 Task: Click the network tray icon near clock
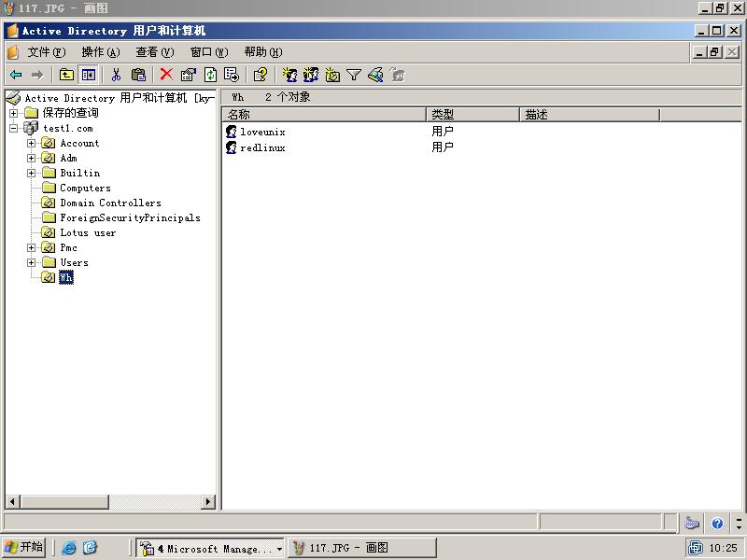click(695, 548)
